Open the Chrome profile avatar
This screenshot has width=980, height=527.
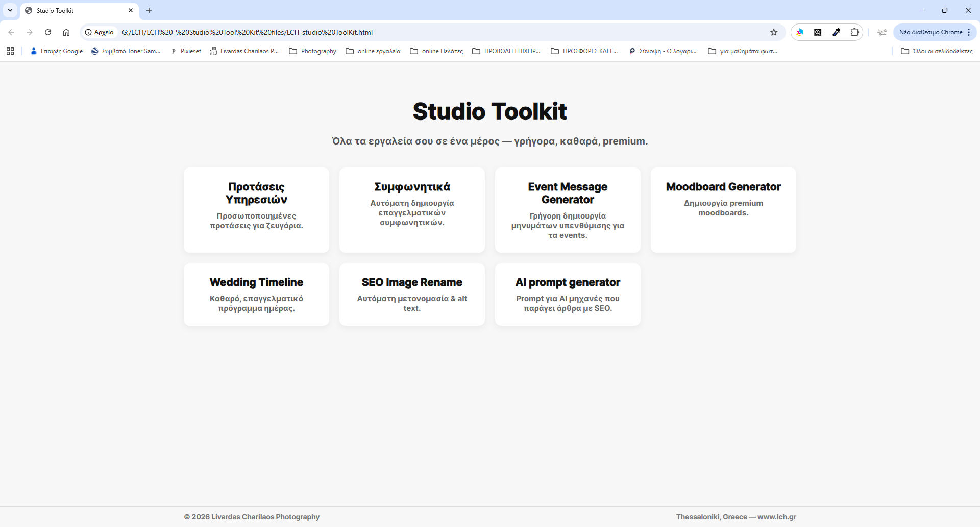pos(881,32)
